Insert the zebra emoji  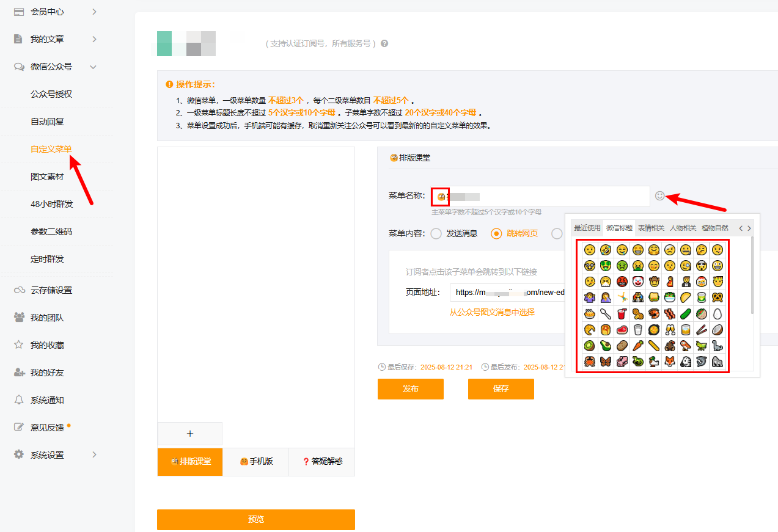pyautogui.click(x=686, y=362)
